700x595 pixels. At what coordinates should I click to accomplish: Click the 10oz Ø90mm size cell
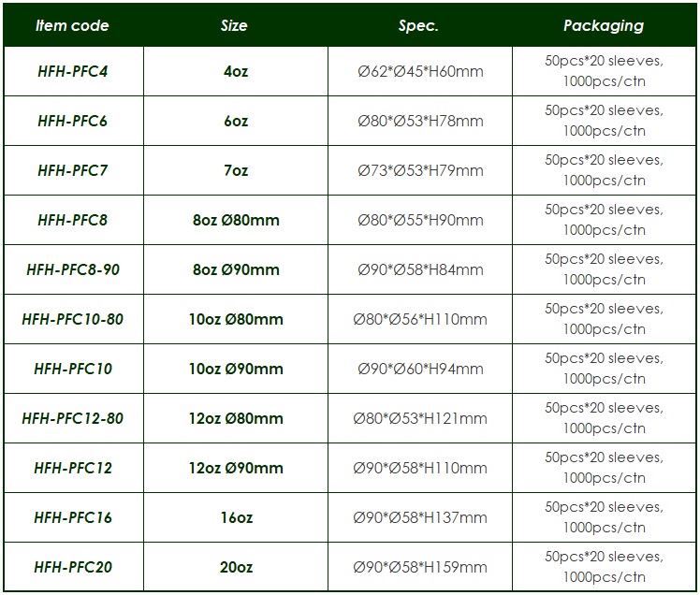point(235,369)
